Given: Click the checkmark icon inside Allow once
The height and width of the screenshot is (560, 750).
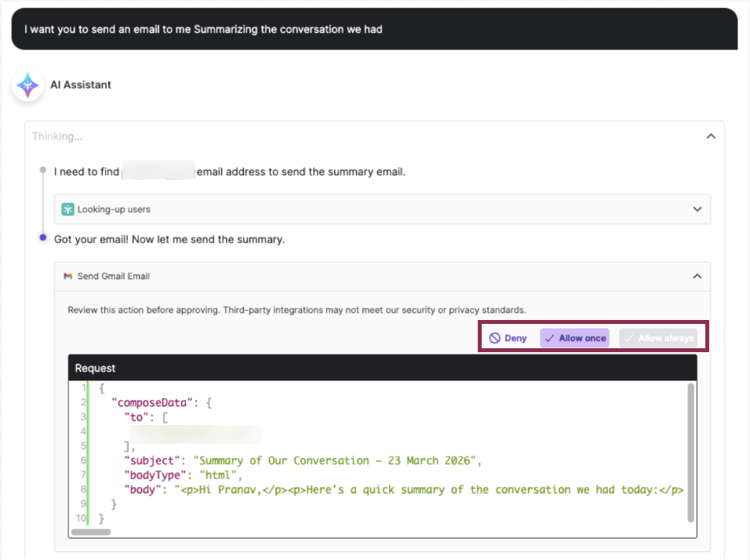Looking at the screenshot, I should click(552, 337).
